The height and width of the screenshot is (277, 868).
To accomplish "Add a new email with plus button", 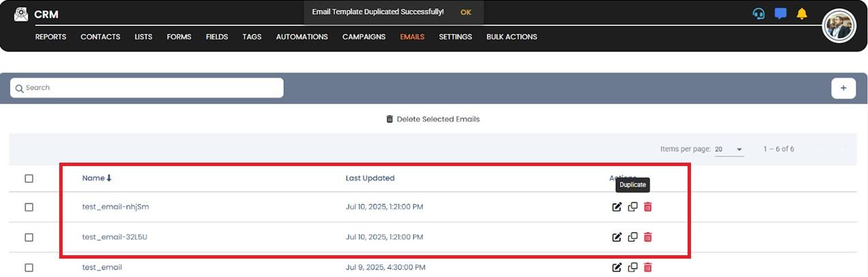I will click(843, 88).
